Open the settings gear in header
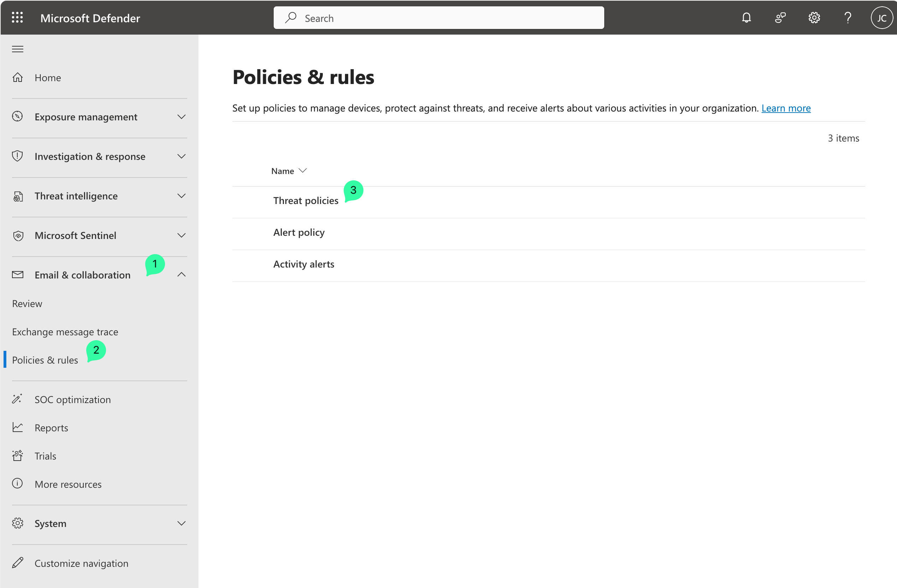 click(x=814, y=18)
